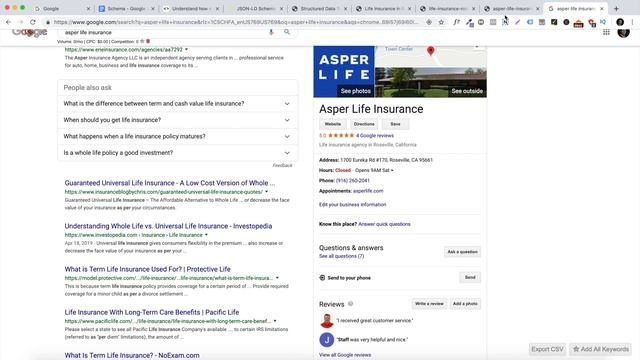Screen dimensions: 640x360
Task: Bookmark this page with star icon
Action: tap(441, 22)
